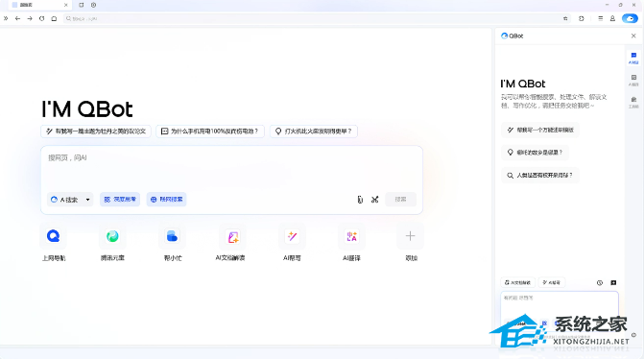The image size is (644, 359).
Task: Close the current browser tab
Action: [65, 5]
